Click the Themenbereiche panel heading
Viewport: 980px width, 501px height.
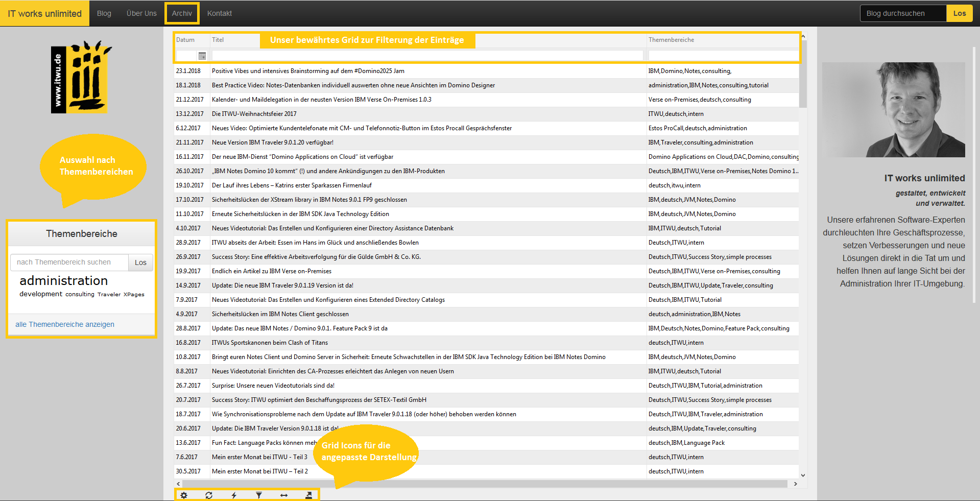(82, 234)
